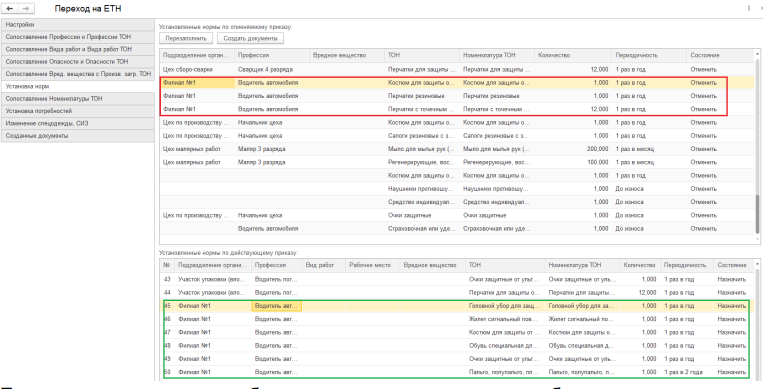The width and height of the screenshot is (774, 389).
Task: Open Изменение спецодежды, СИЗ section
Action: point(78,123)
